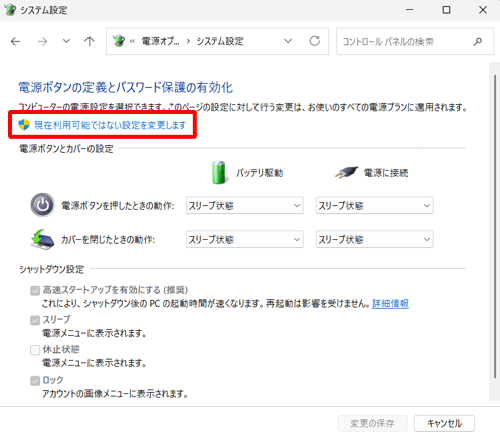500x438 pixels.
Task: Open power button action dropdown for battery
Action: pyautogui.click(x=245, y=205)
